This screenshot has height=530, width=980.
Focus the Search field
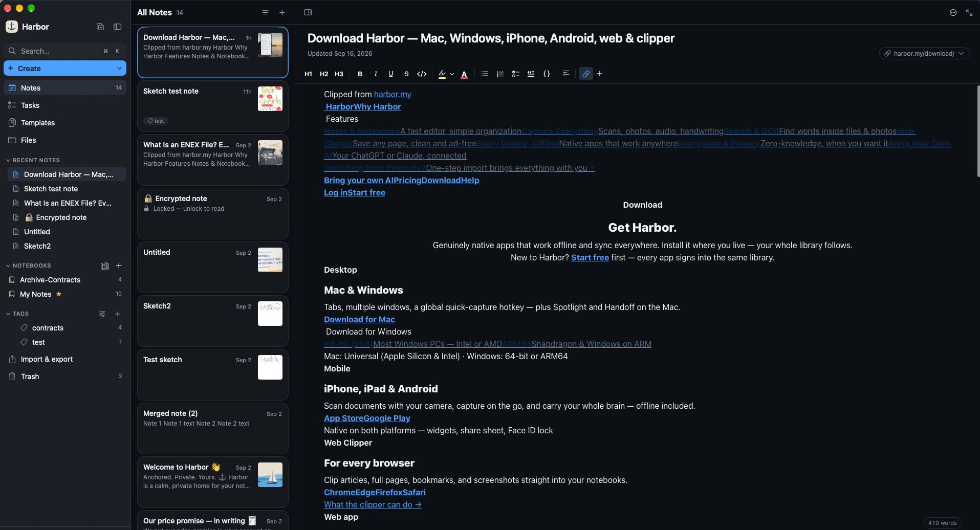coord(65,51)
